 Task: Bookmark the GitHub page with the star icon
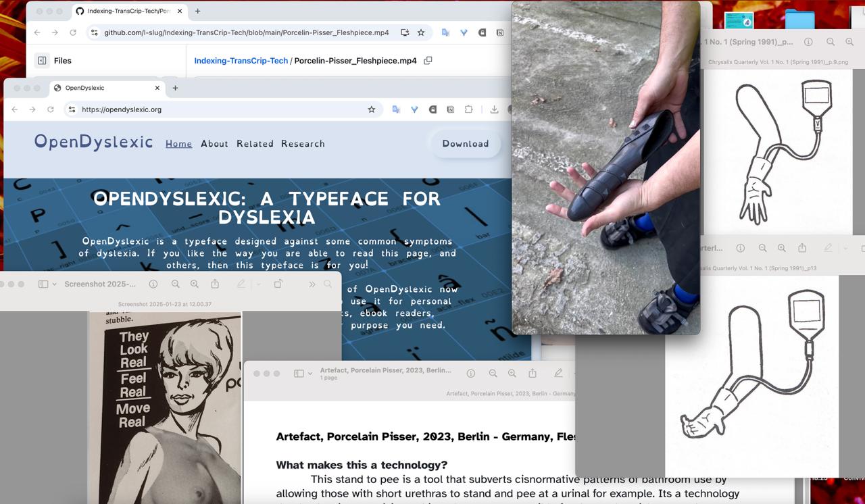[x=421, y=32]
